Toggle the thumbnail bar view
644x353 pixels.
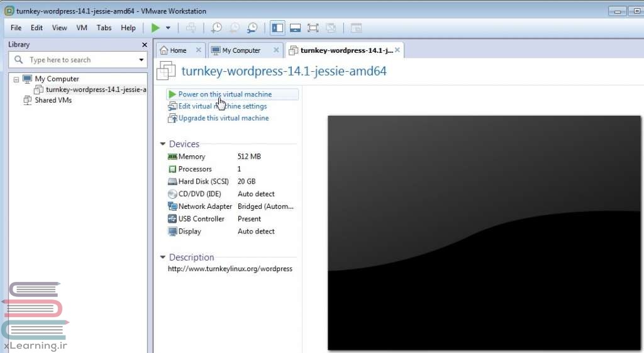(x=295, y=28)
